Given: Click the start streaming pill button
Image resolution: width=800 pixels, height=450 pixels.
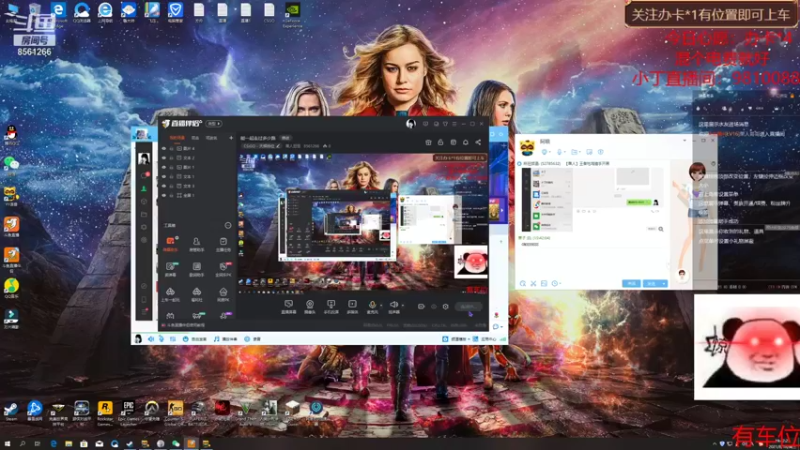Looking at the screenshot, I should point(468,307).
